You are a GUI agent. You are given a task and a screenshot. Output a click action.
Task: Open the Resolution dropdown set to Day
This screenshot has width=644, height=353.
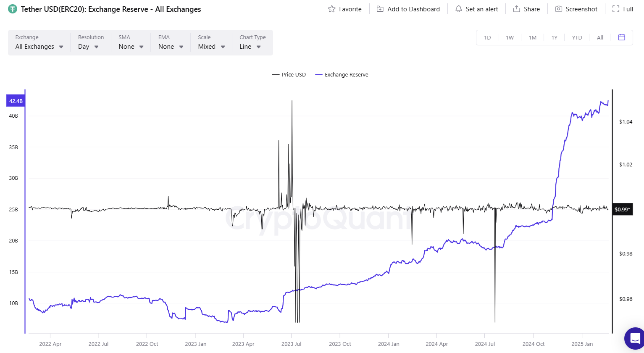[x=88, y=47]
